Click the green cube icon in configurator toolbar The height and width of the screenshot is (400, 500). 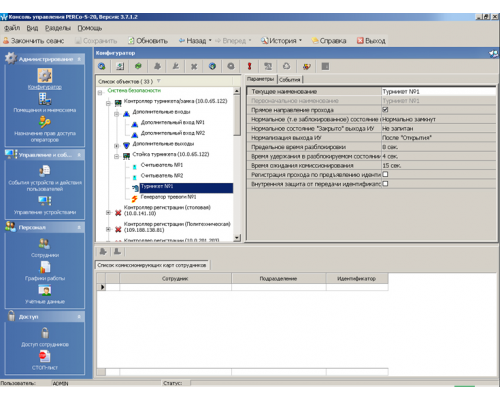tap(138, 66)
